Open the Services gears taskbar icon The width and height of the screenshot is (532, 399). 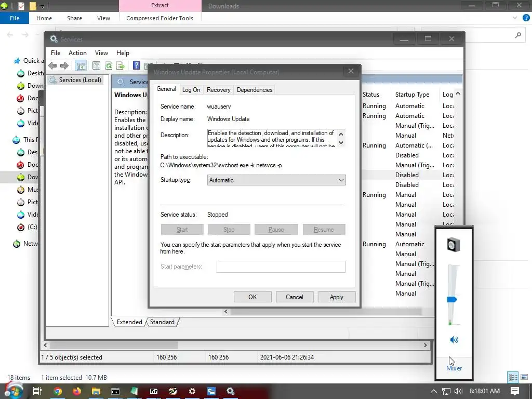231,391
